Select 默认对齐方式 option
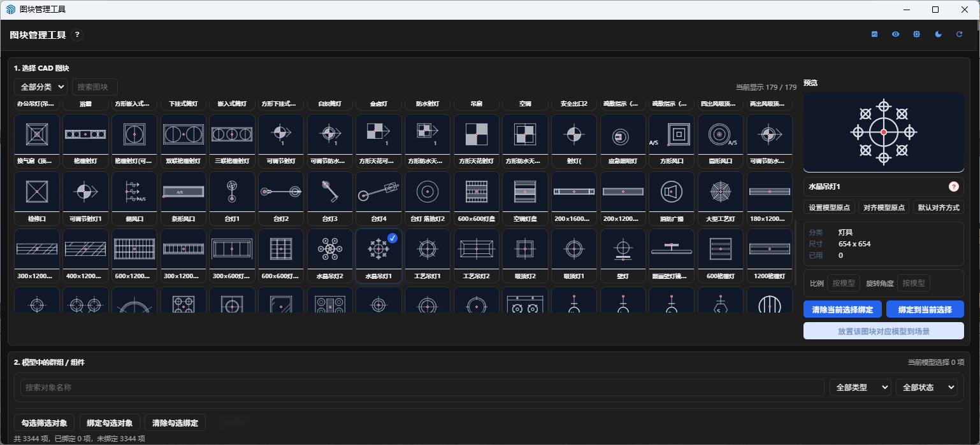The image size is (980, 445). pyautogui.click(x=939, y=208)
